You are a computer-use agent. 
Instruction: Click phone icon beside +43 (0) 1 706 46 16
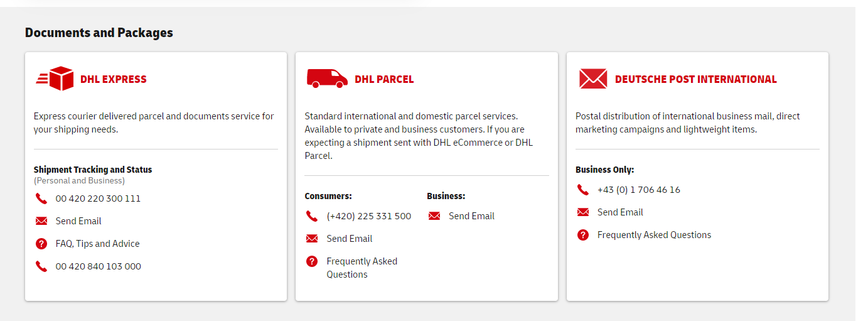(583, 190)
